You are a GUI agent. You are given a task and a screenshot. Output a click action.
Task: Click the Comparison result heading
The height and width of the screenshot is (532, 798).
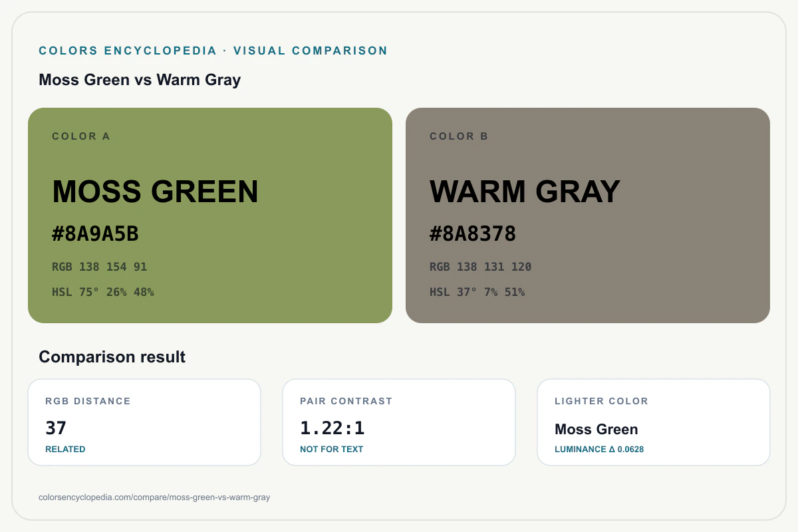pyautogui.click(x=112, y=357)
